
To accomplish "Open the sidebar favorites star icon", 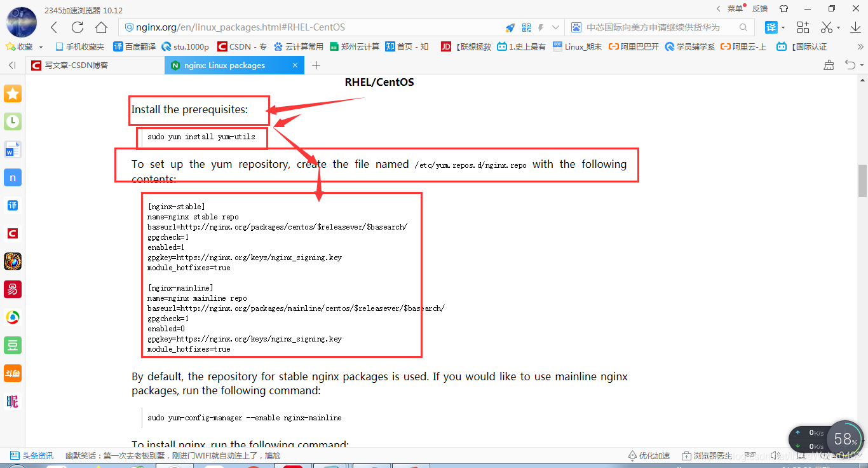I will tap(13, 93).
